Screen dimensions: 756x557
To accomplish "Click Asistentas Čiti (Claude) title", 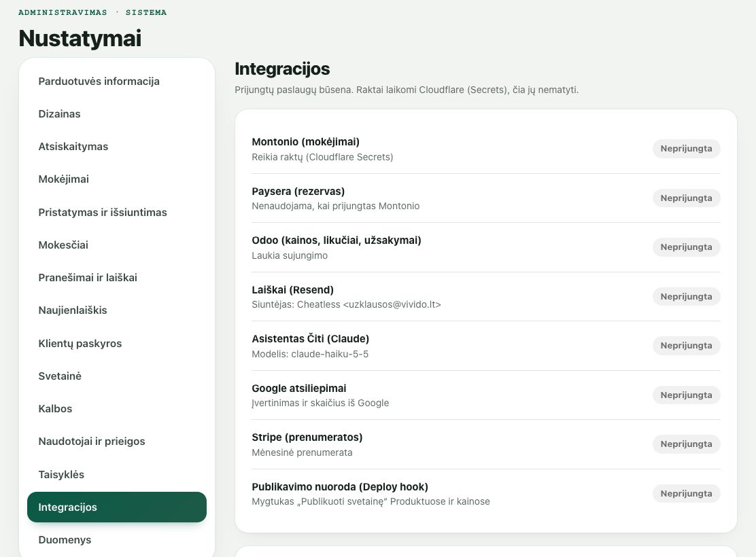I will coord(311,339).
